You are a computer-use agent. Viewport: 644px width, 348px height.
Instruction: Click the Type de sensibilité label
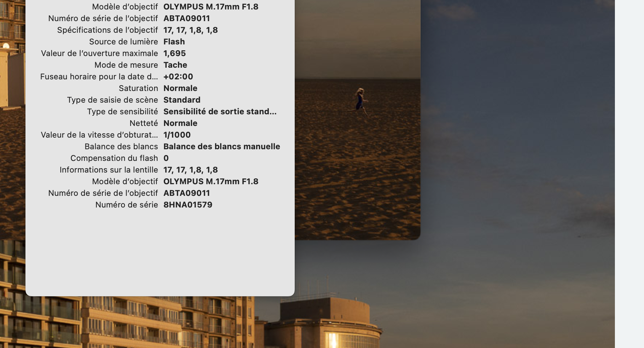(122, 111)
